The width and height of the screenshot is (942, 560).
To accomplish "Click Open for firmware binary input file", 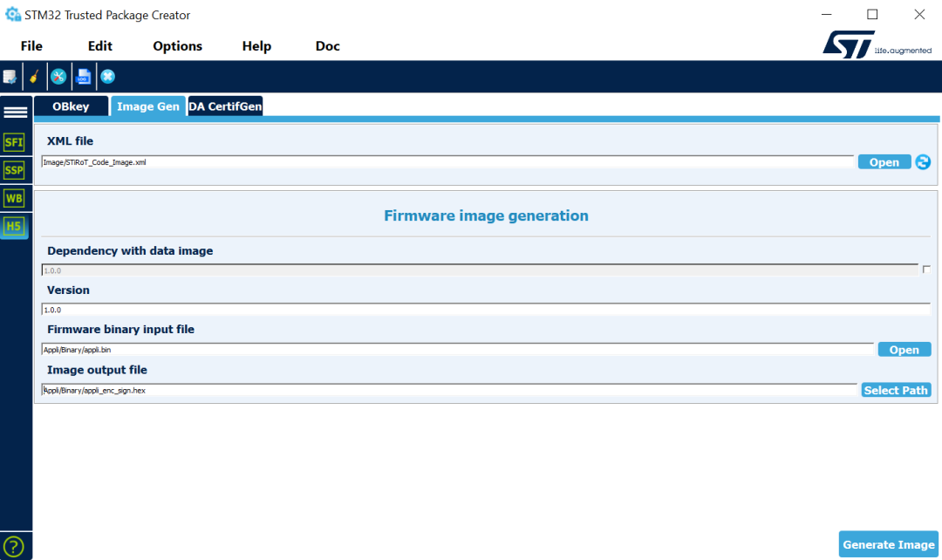I will coord(904,350).
